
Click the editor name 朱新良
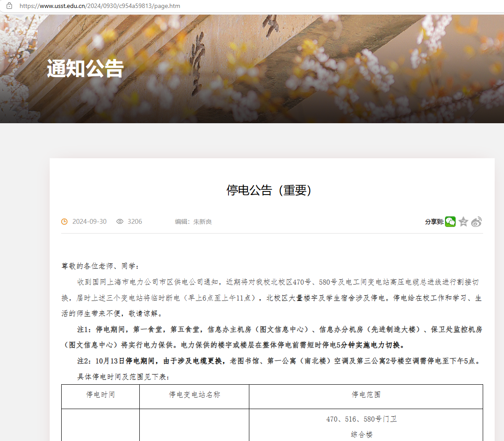click(x=202, y=222)
